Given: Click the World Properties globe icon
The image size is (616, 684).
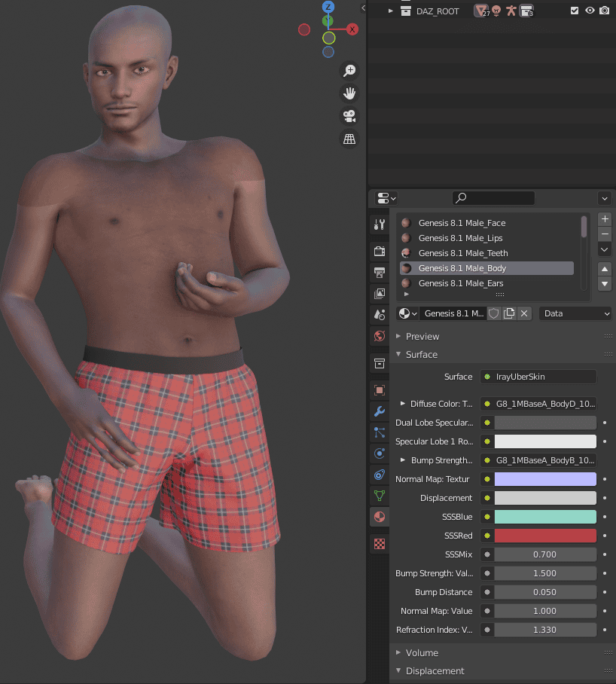Looking at the screenshot, I should 379,336.
